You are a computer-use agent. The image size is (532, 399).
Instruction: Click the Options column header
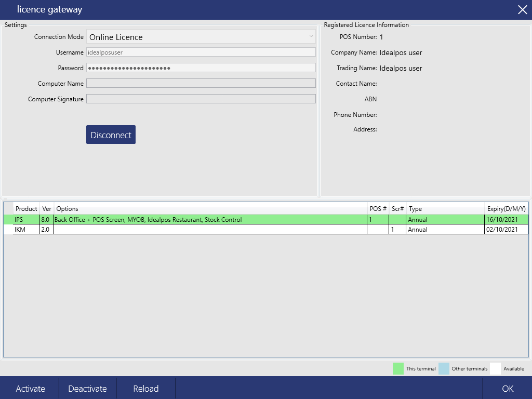tap(68, 208)
